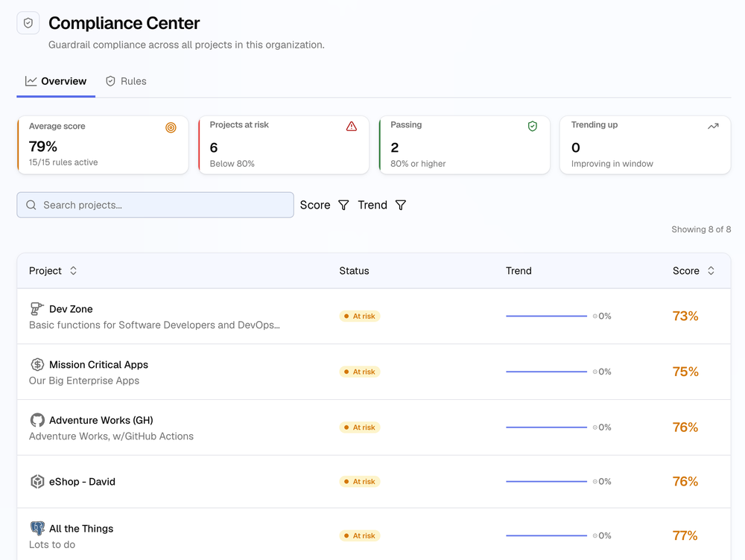This screenshot has height=560, width=745.
Task: Click the 75% score for Mission Critical Apps
Action: pos(685,372)
